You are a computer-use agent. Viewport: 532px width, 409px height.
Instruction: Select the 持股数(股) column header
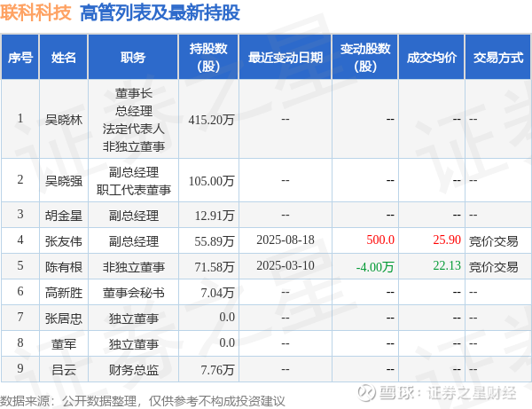pyautogui.click(x=208, y=57)
